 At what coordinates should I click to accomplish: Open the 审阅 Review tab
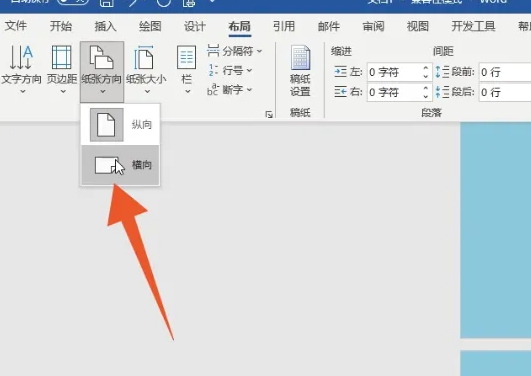click(x=373, y=26)
